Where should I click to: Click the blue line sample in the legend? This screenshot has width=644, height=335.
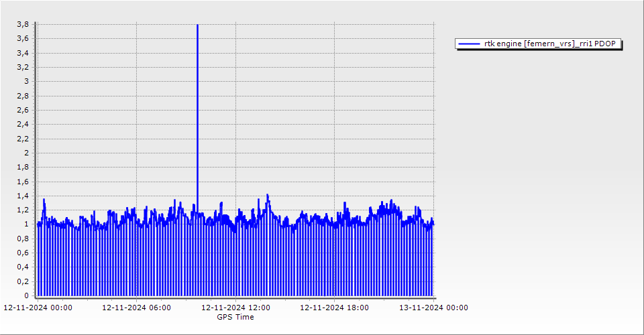pyautogui.click(x=470, y=44)
